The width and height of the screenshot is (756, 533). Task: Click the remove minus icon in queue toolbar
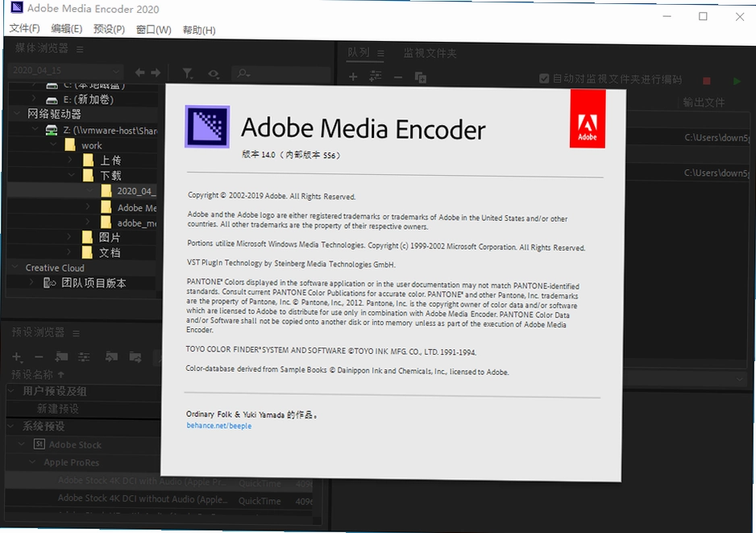[398, 77]
